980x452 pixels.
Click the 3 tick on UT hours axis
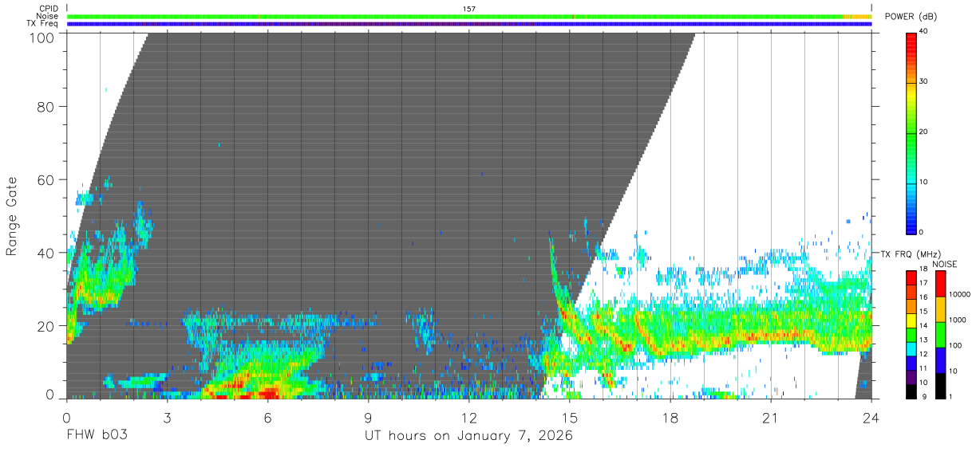(168, 418)
